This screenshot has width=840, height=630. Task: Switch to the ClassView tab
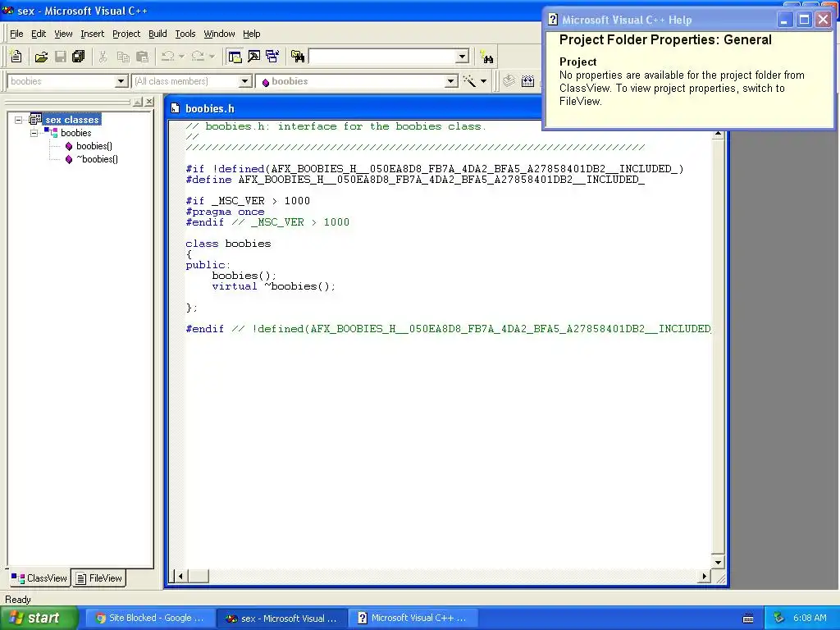tap(39, 578)
